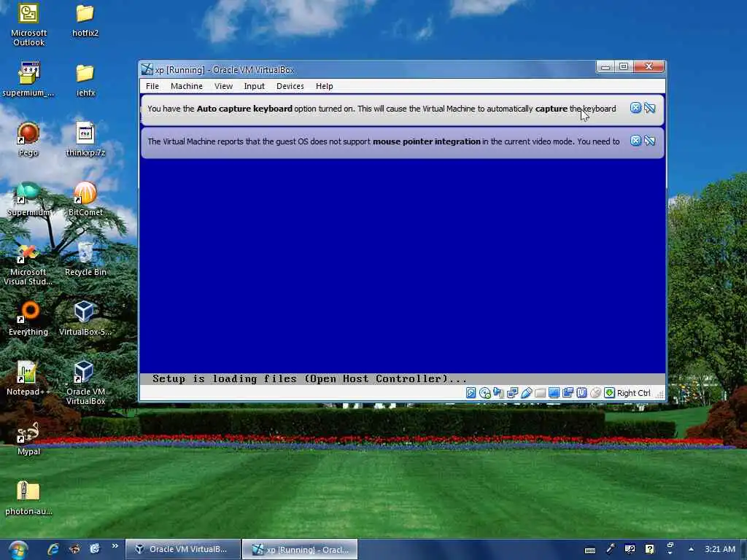The width and height of the screenshot is (747, 560).
Task: Select the Microsoft Visual Studio shortcut
Action: (28, 264)
